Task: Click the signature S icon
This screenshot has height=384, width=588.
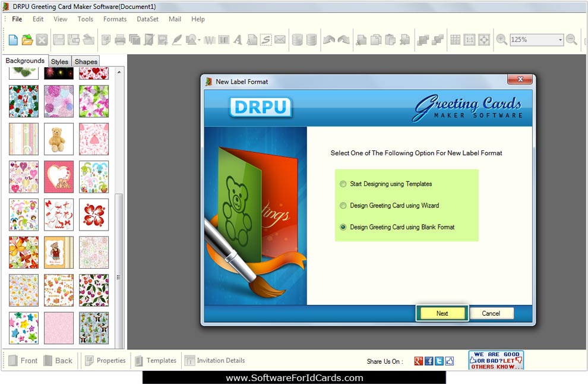Action: tap(266, 39)
